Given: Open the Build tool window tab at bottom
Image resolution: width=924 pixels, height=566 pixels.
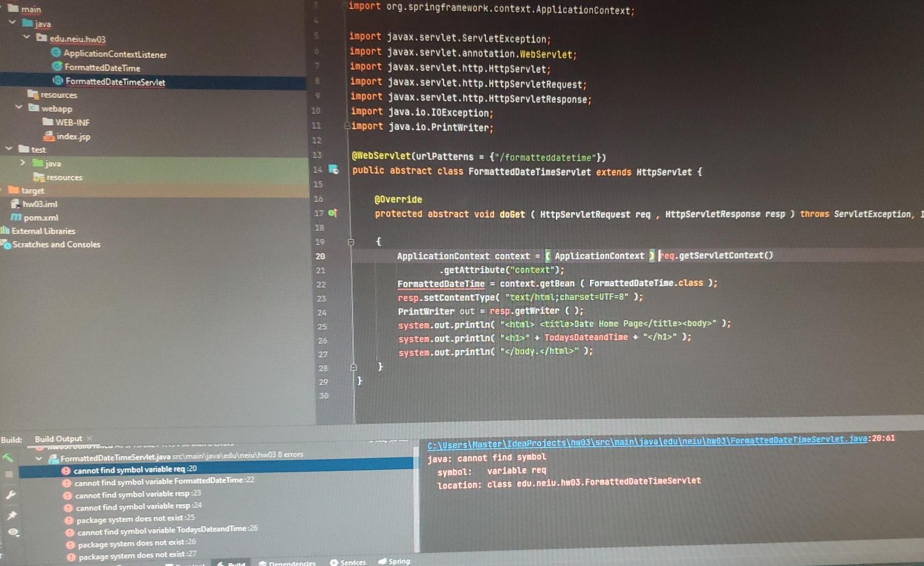Looking at the screenshot, I should click(231, 563).
